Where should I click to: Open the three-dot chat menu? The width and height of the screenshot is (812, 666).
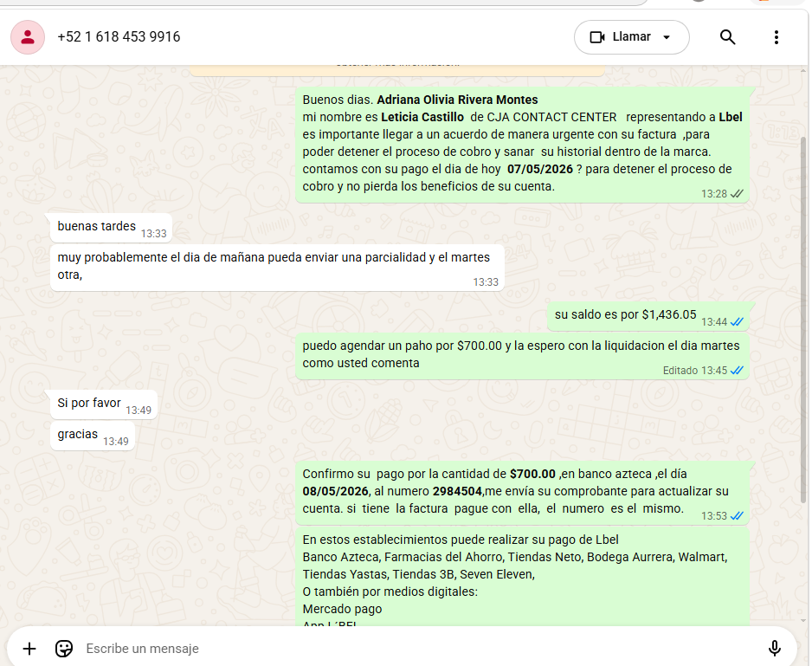[x=776, y=37]
